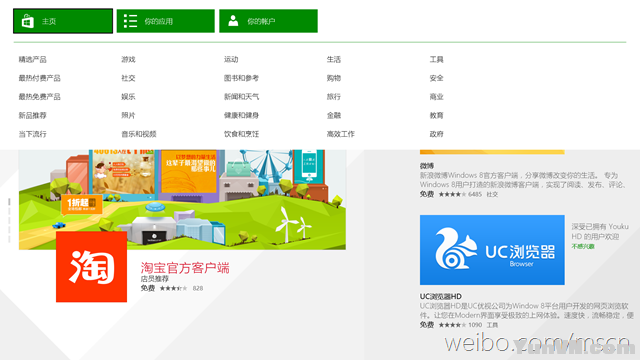Select the 精选产品 category
This screenshot has height=360, width=640.
pyautogui.click(x=32, y=60)
